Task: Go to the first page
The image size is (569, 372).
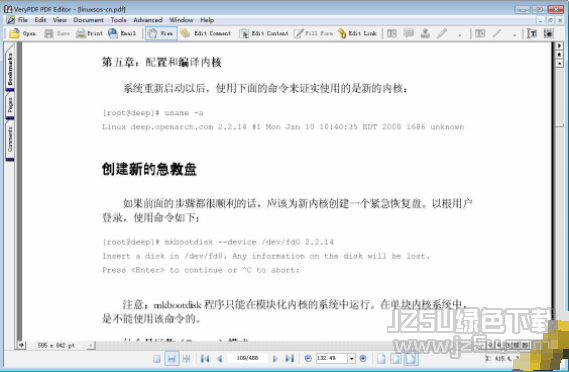Action: (205, 359)
